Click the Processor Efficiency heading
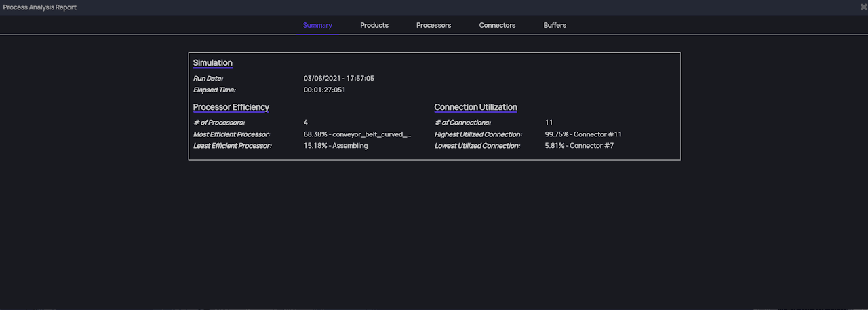 click(231, 107)
